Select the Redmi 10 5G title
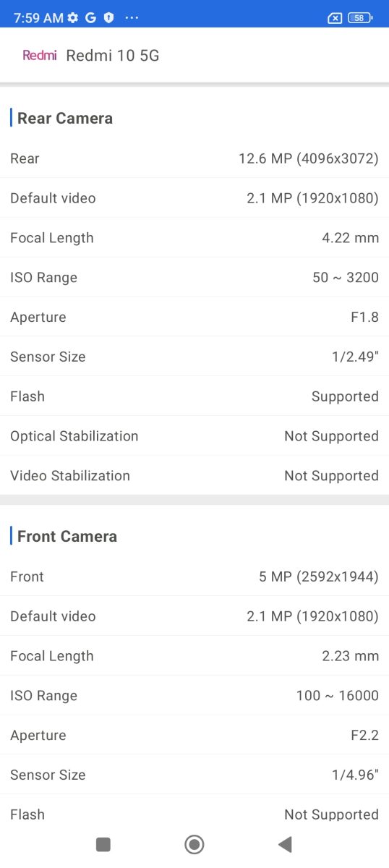This screenshot has height=868, width=389. (x=112, y=55)
